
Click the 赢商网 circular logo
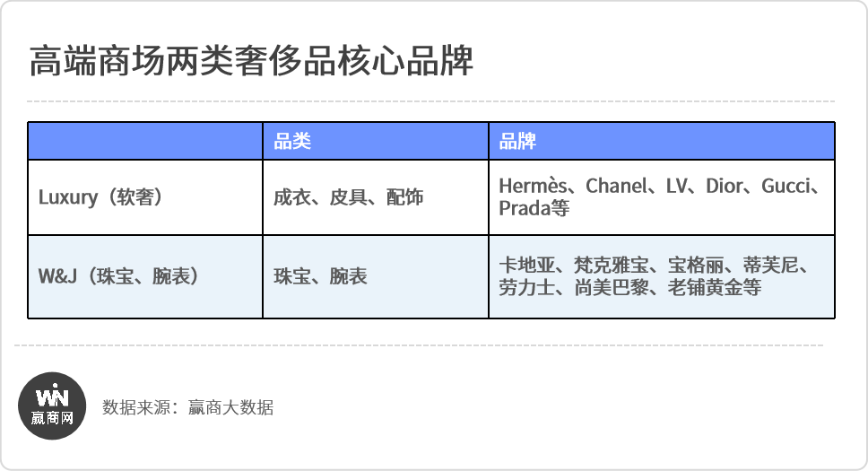[52, 406]
